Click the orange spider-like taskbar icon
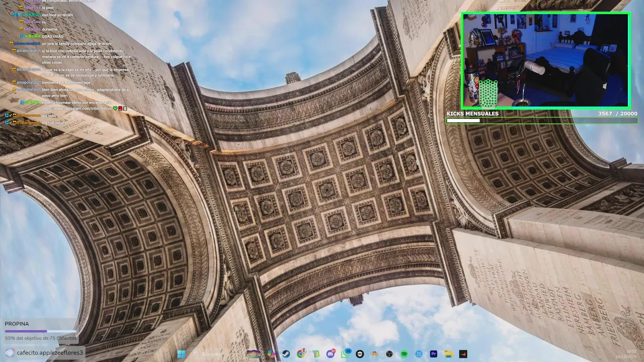 pyautogui.click(x=374, y=354)
